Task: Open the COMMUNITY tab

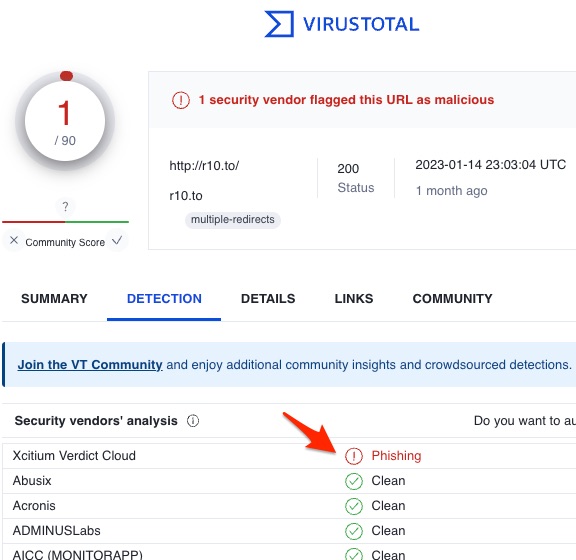Action: click(453, 299)
